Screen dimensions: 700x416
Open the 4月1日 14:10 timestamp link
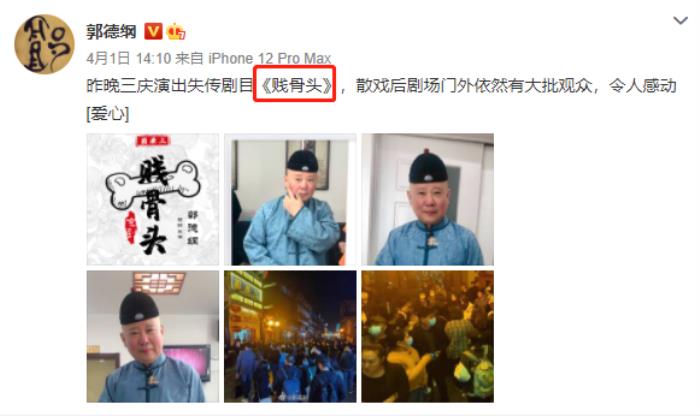(x=129, y=58)
